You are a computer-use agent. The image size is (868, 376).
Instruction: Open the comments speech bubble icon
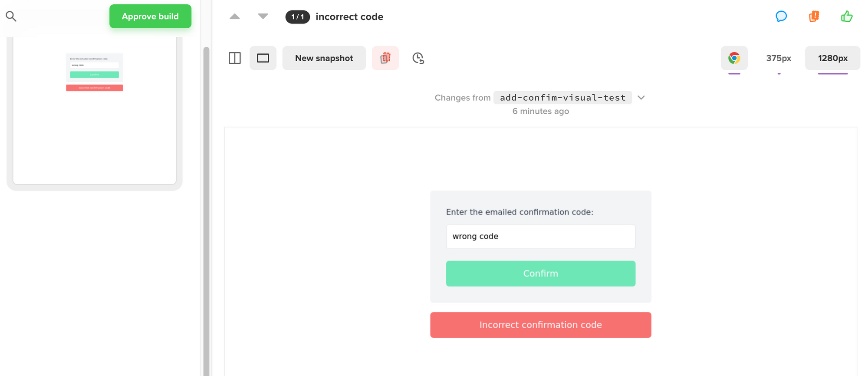[x=781, y=16]
